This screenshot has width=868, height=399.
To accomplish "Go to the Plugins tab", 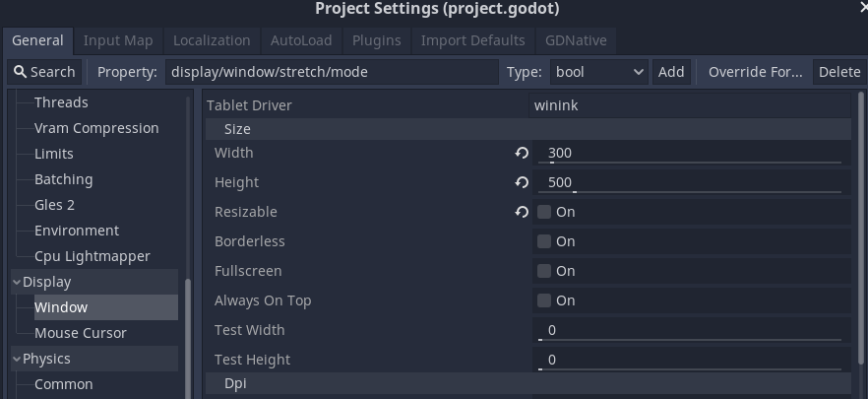I will 376,40.
